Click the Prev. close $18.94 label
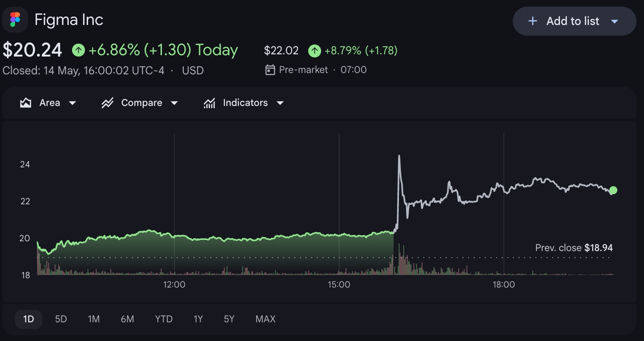 click(574, 248)
